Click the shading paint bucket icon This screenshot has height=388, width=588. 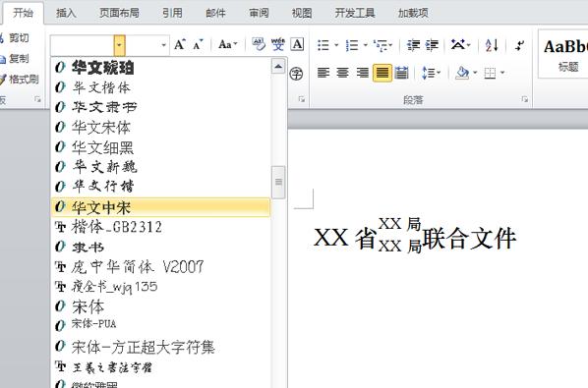(x=462, y=73)
